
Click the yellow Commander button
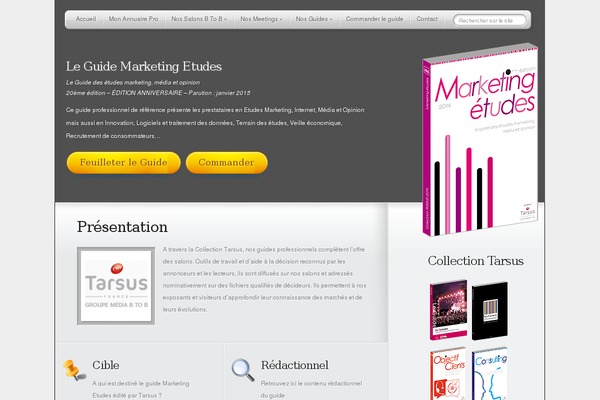[227, 163]
